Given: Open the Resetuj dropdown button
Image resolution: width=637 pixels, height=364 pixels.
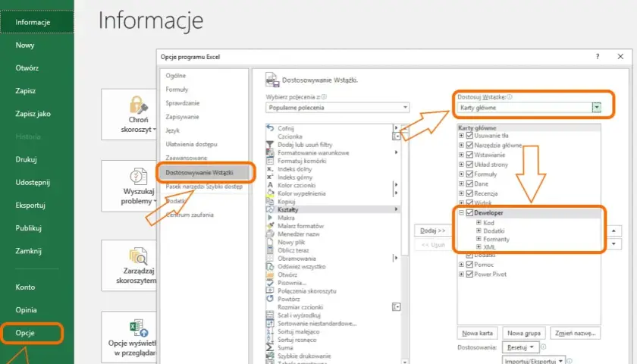Looking at the screenshot, I should click(x=520, y=347).
